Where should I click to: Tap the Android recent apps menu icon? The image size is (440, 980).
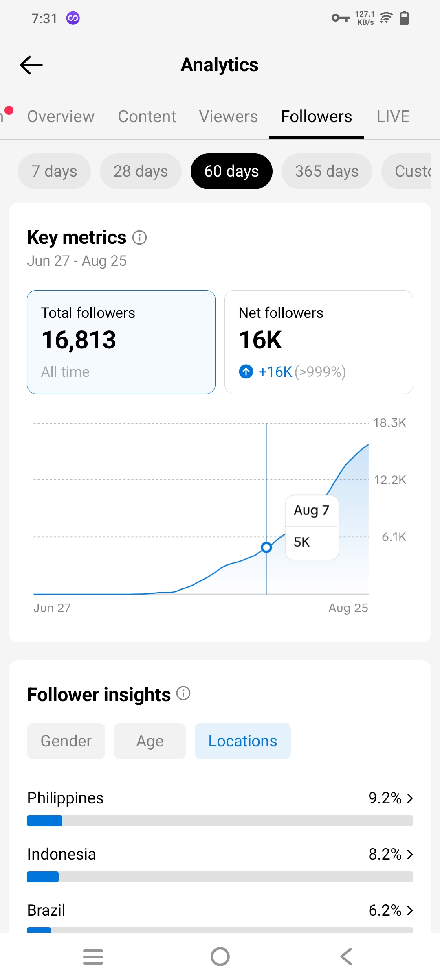click(93, 956)
